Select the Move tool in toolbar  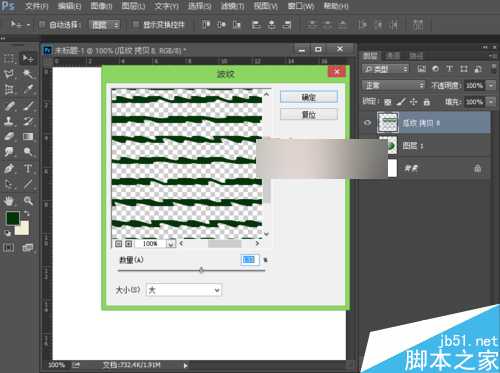pos(28,59)
